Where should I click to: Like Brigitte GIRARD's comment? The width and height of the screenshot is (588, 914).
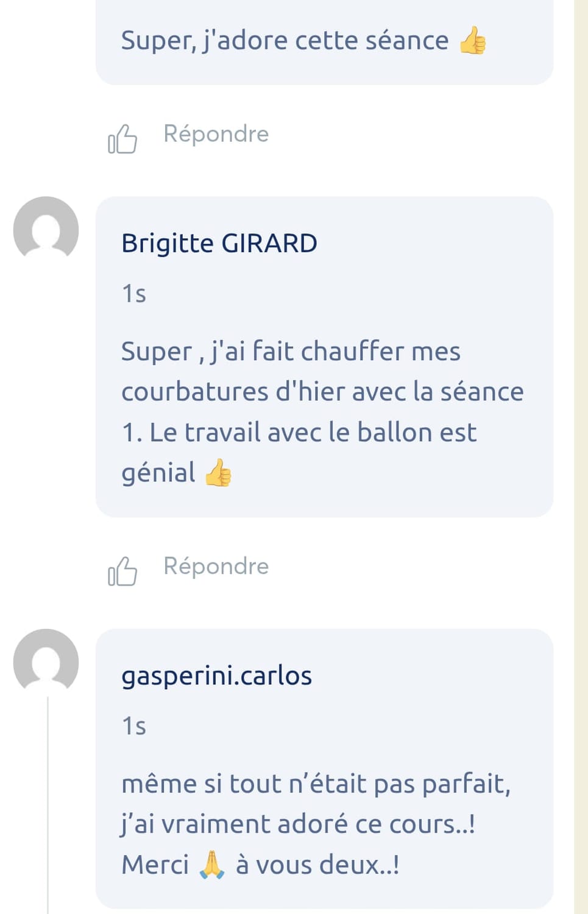[x=122, y=572]
